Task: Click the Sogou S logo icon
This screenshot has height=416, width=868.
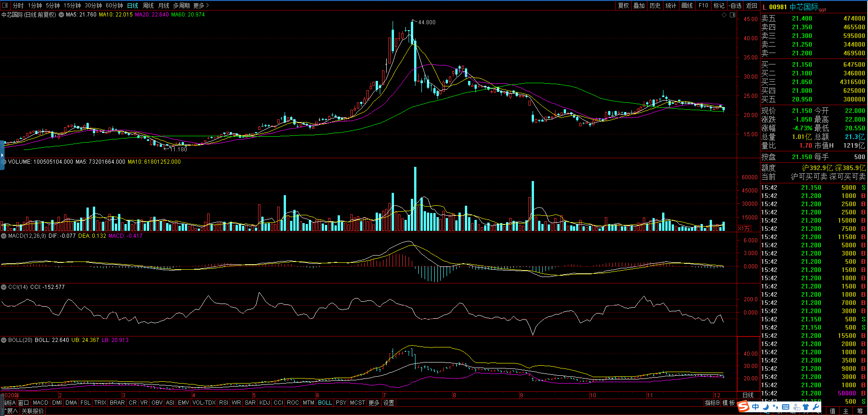Action: (x=744, y=406)
